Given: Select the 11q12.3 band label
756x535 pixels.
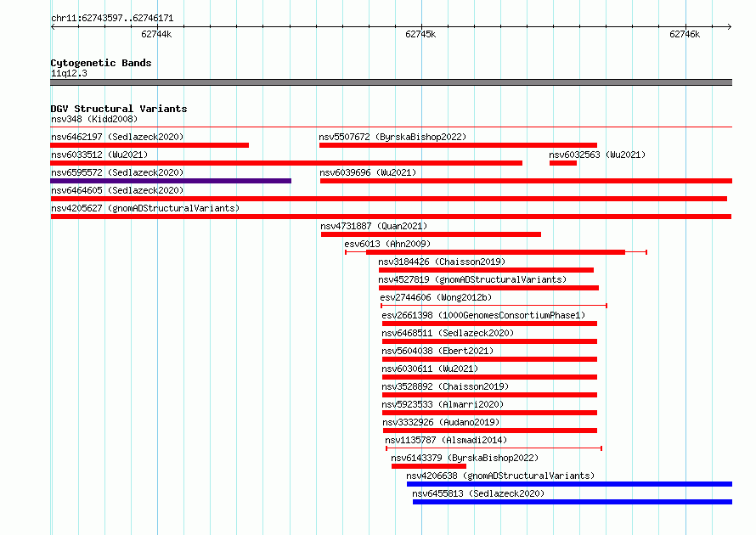Looking at the screenshot, I should (x=69, y=73).
